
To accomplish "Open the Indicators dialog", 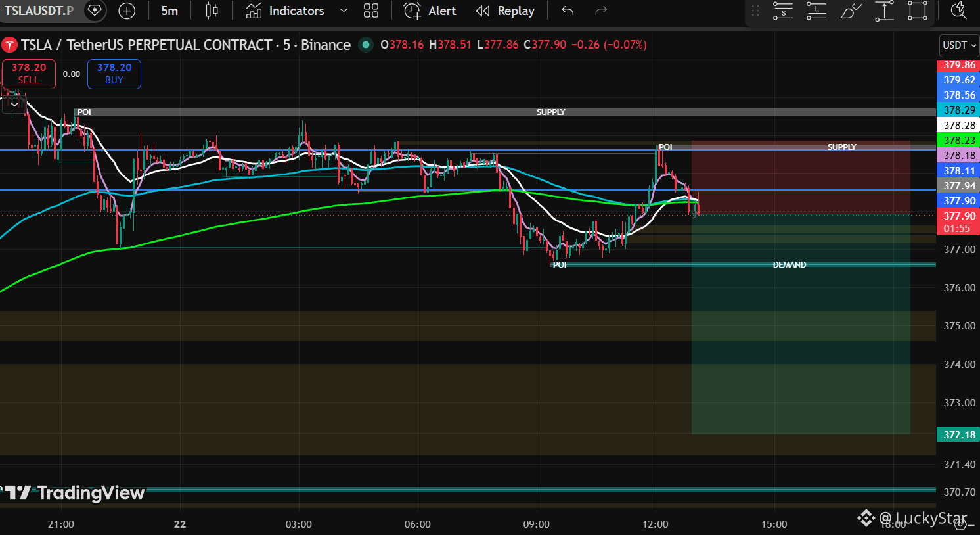I will [x=285, y=11].
